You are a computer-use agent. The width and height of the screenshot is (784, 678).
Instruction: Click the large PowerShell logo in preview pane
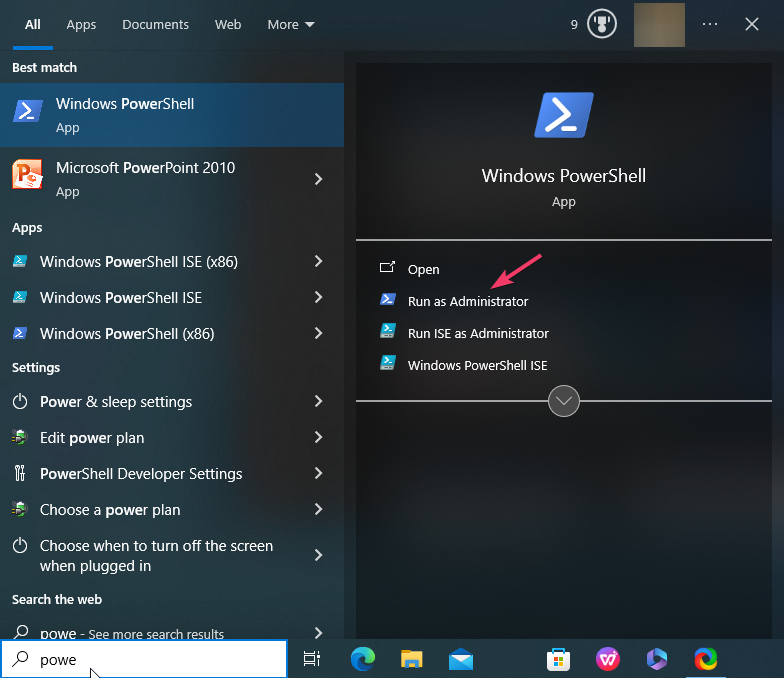coord(564,115)
